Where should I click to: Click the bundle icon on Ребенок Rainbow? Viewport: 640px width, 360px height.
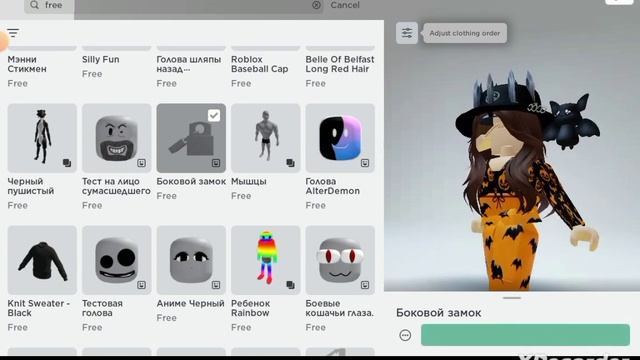[x=291, y=285]
